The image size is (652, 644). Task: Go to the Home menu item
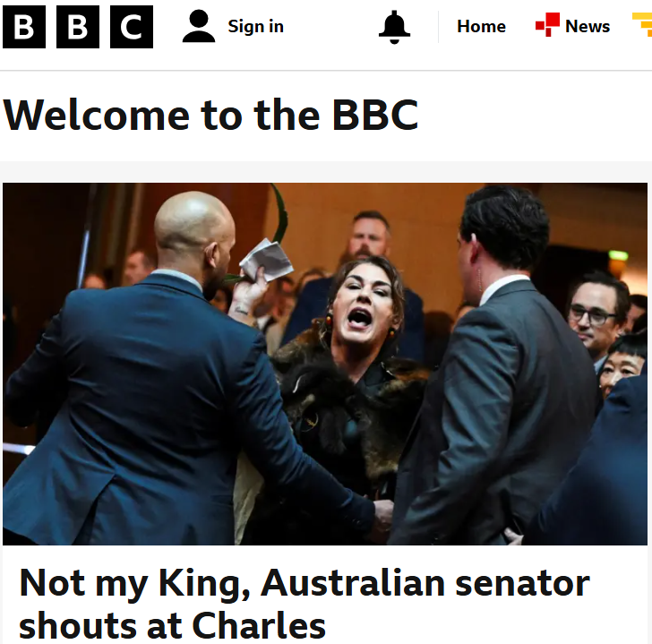tap(481, 27)
